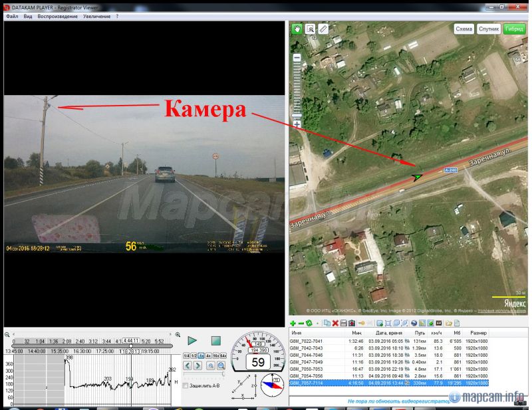Screen dimensions: 532x410
Task: Open the Увеличение menu
Action: coord(96,15)
